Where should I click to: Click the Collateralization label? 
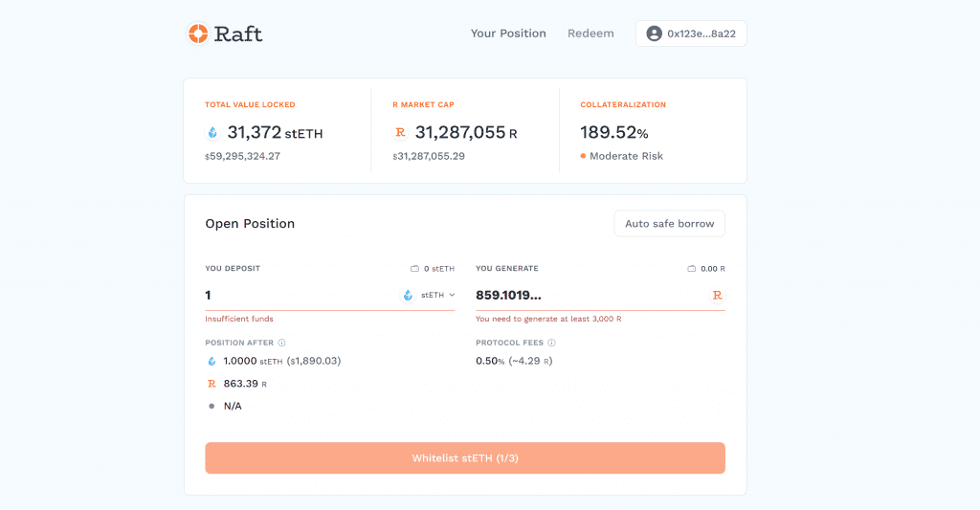[x=623, y=105]
